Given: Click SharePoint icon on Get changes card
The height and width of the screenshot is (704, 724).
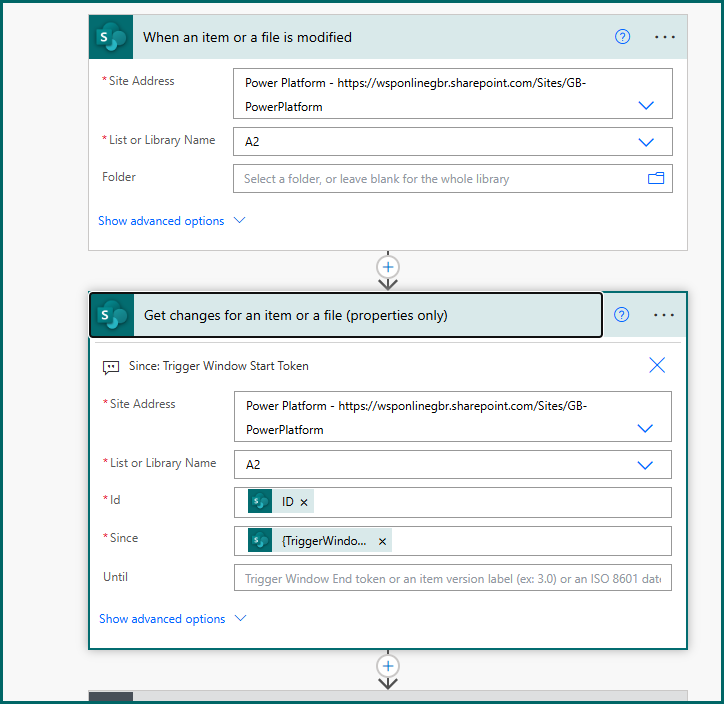Looking at the screenshot, I should pyautogui.click(x=112, y=315).
